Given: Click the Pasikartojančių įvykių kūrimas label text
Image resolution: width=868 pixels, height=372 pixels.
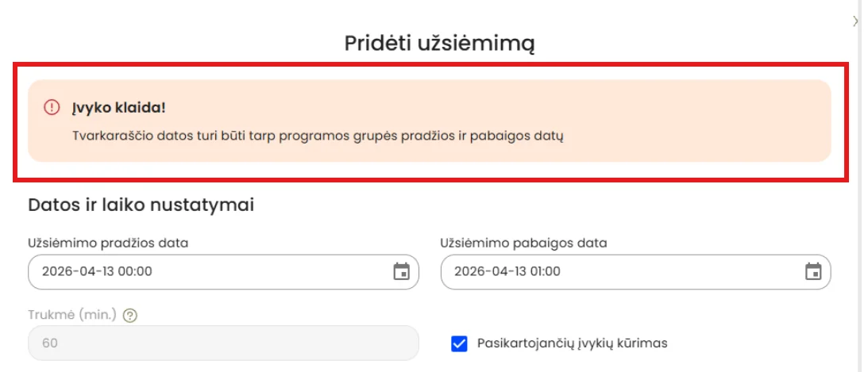Looking at the screenshot, I should coord(573,343).
